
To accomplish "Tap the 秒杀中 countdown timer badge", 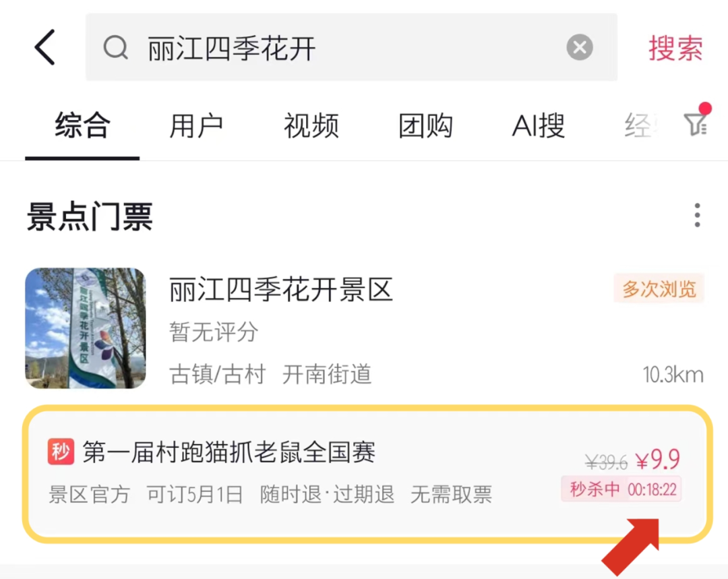I will 621,489.
